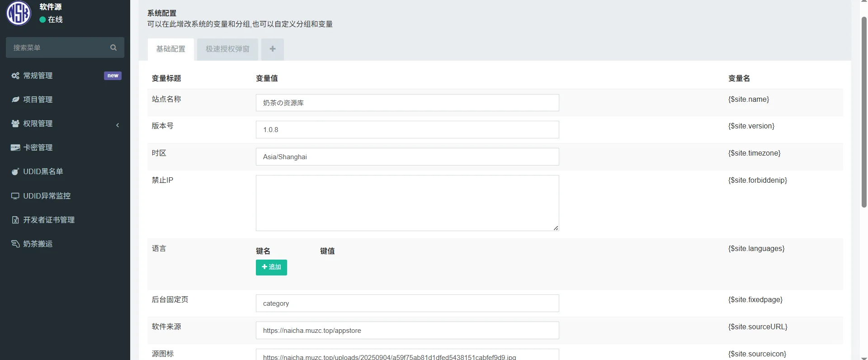Click the 奶茶搬运 icon
The width and height of the screenshot is (868, 360).
15,244
